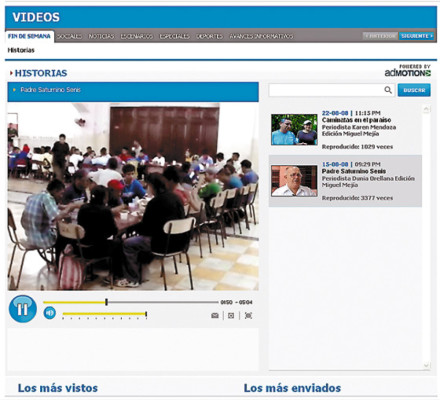Click the Padre Saturnino Senis list title

pyautogui.click(x=354, y=171)
